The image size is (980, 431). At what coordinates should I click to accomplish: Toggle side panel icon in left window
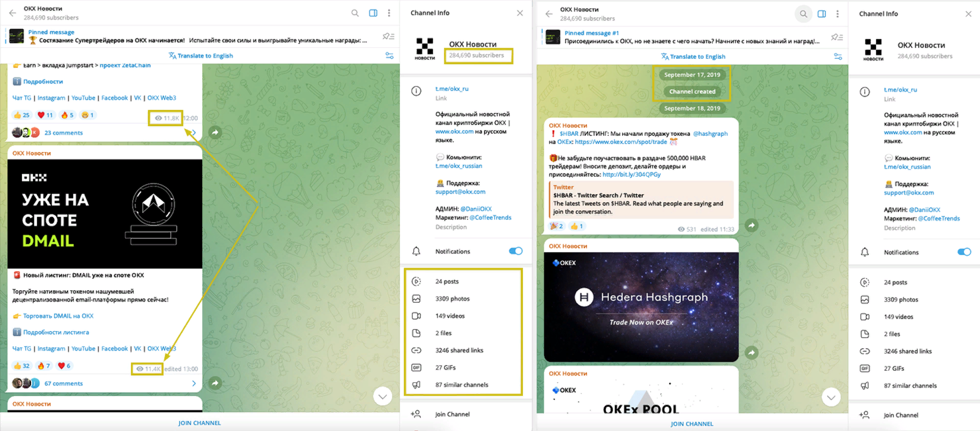[x=373, y=13]
